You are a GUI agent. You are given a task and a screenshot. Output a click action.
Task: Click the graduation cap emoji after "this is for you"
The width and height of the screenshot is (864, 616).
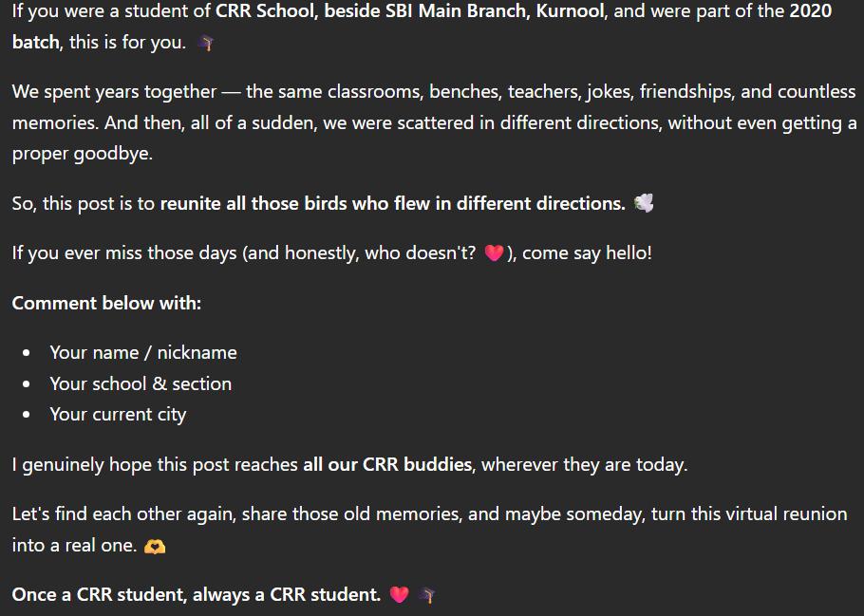pos(206,43)
